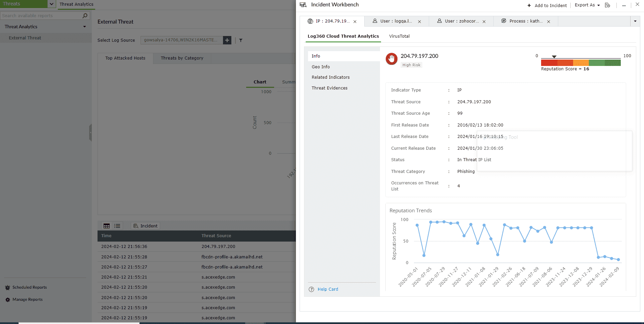
Task: Click the scheduled export icon beside Export As
Action: (x=607, y=5)
